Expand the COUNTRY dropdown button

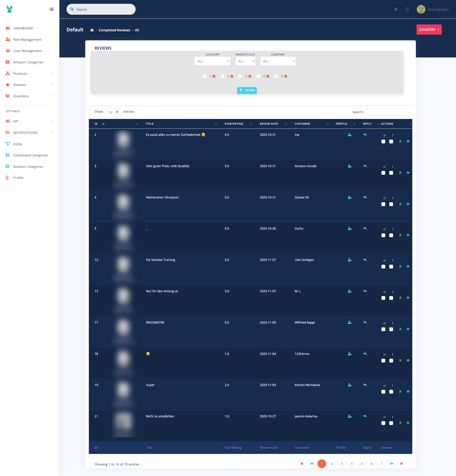pos(428,29)
